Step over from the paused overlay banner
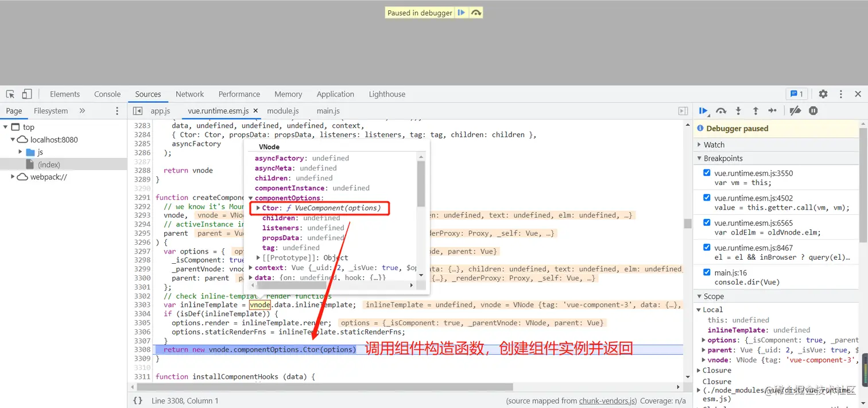Screen dimensions: 868x408 [x=476, y=13]
